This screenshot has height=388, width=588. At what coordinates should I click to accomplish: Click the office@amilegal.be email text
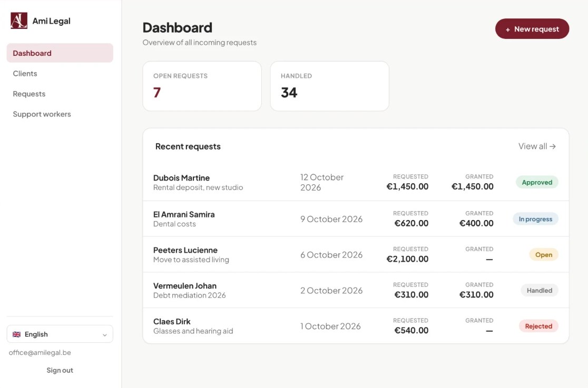[40, 353]
